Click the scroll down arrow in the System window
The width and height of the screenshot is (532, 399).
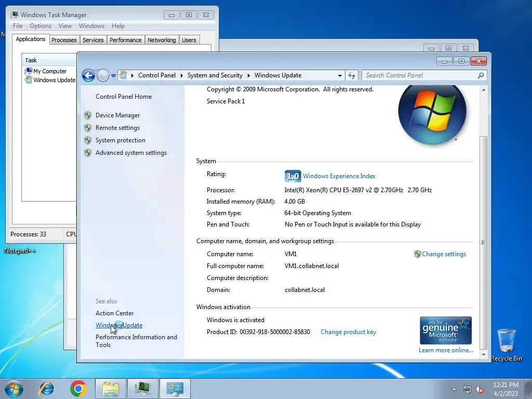[x=484, y=355]
